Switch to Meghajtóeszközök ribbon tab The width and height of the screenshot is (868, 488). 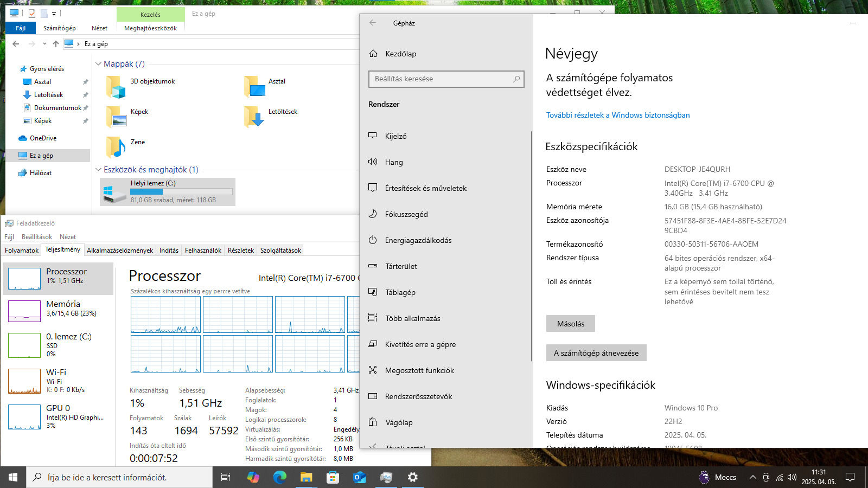pyautogui.click(x=150, y=28)
